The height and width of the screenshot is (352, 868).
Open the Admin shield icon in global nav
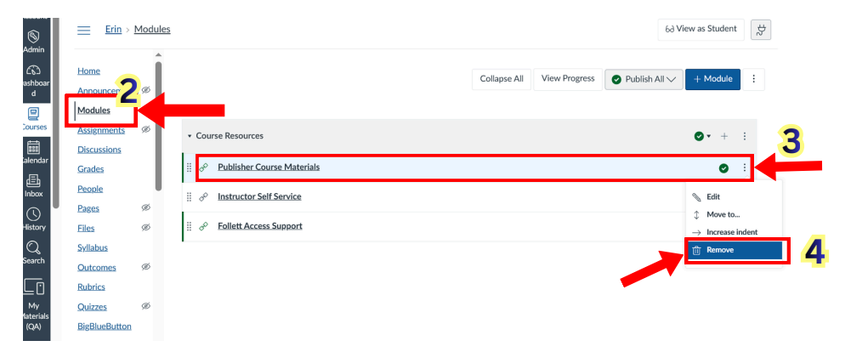pyautogui.click(x=34, y=36)
